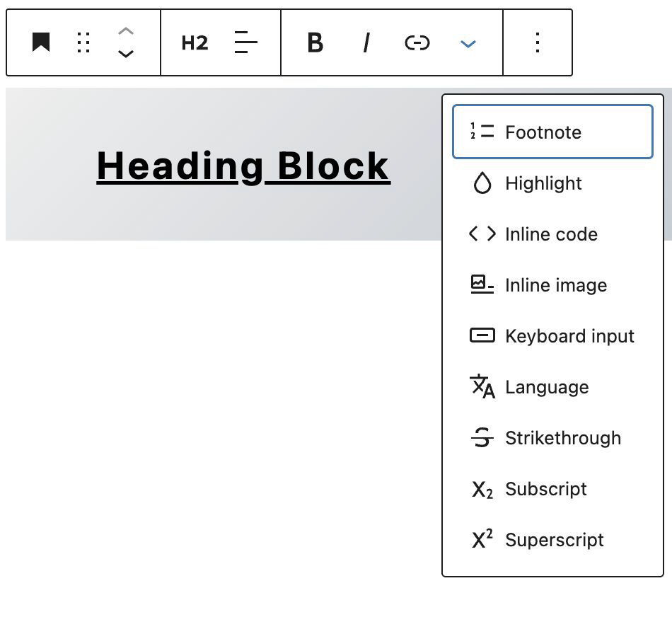Collapse the More formatting chevron dropdown
Image resolution: width=672 pixels, height=634 pixels.
468,43
